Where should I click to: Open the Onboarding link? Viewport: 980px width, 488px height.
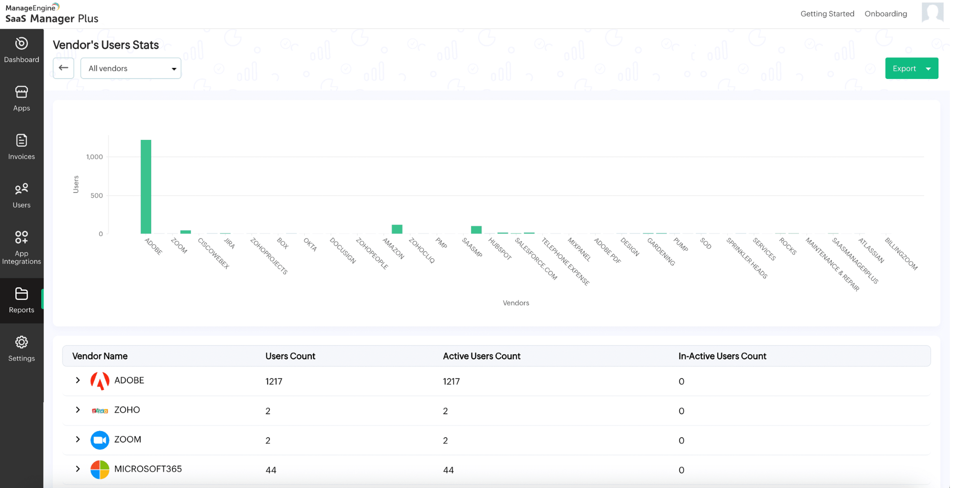click(x=886, y=13)
